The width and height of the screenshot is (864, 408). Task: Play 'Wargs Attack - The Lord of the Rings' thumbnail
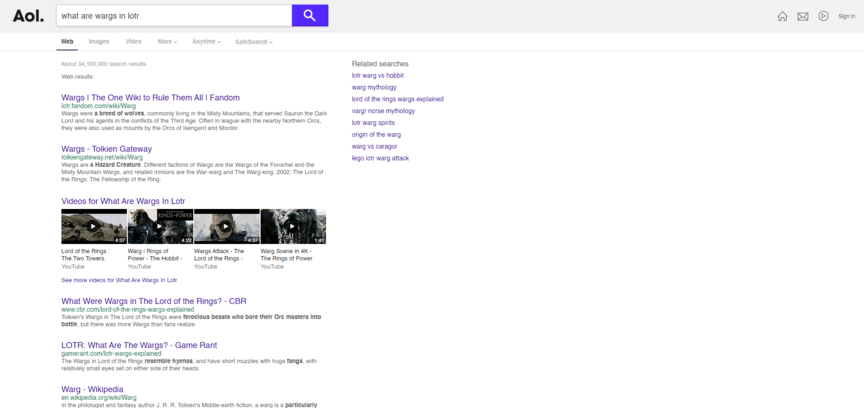226,226
